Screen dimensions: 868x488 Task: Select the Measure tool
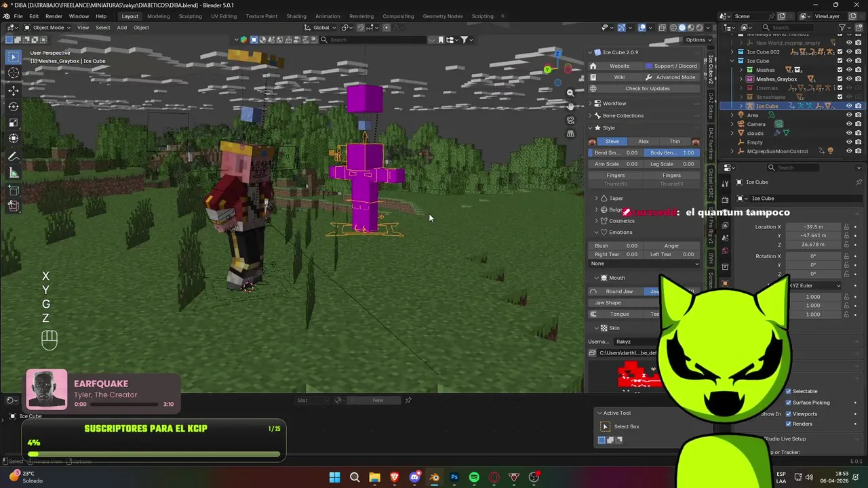[x=14, y=173]
